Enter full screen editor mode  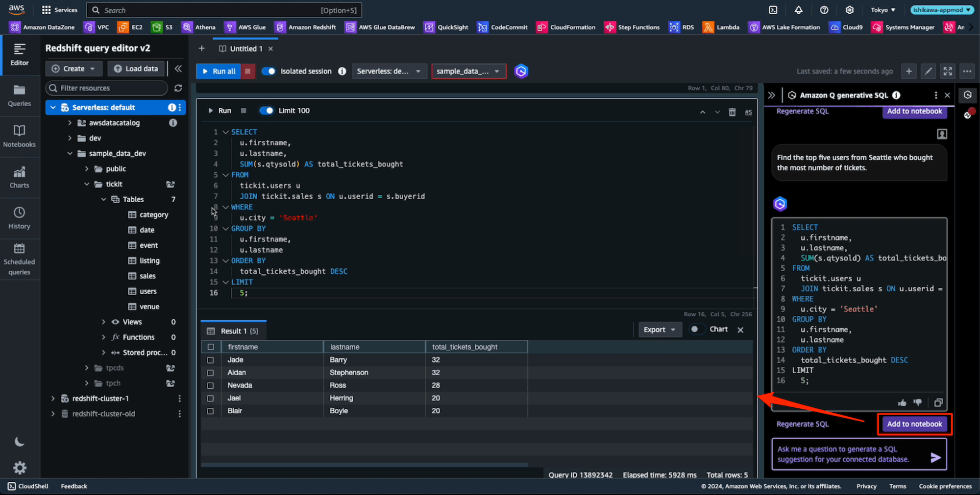948,71
